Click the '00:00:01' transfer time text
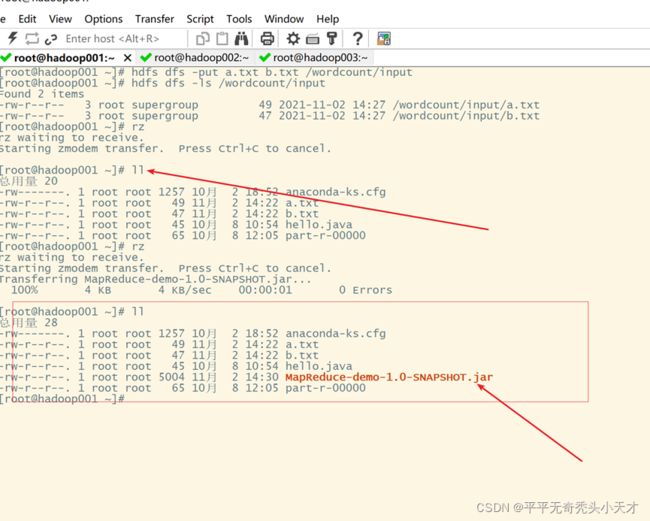 pyautogui.click(x=265, y=290)
